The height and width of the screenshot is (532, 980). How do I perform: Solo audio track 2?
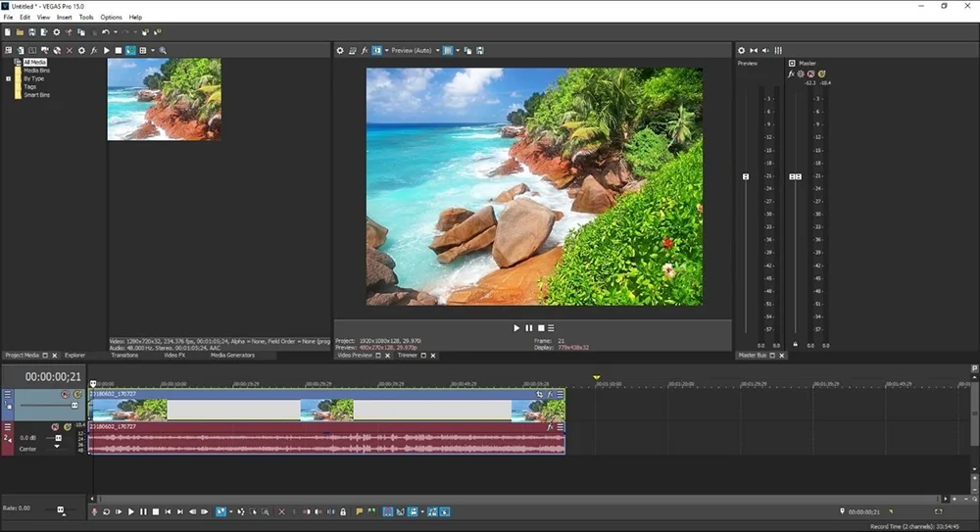pos(68,427)
